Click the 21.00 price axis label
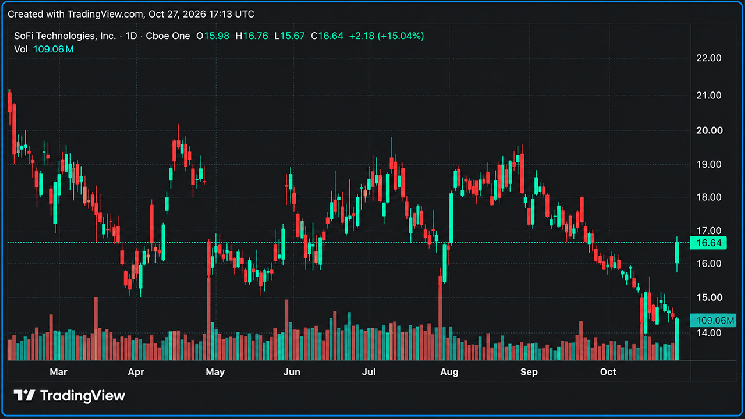 point(708,95)
